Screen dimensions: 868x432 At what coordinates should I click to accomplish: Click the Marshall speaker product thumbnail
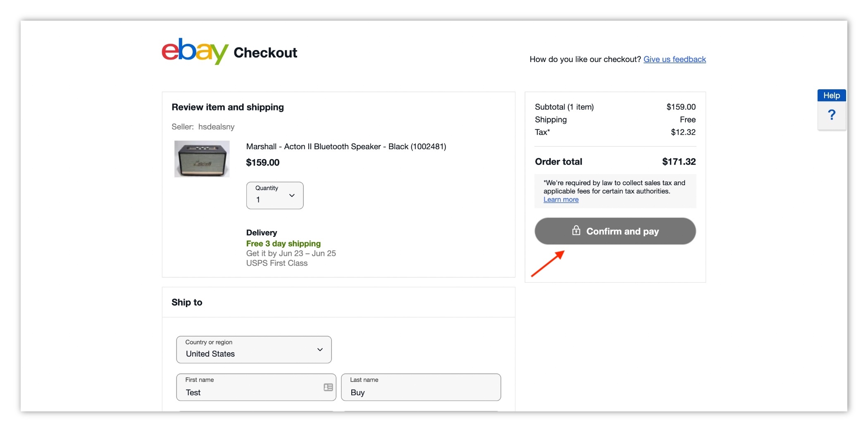tap(202, 159)
